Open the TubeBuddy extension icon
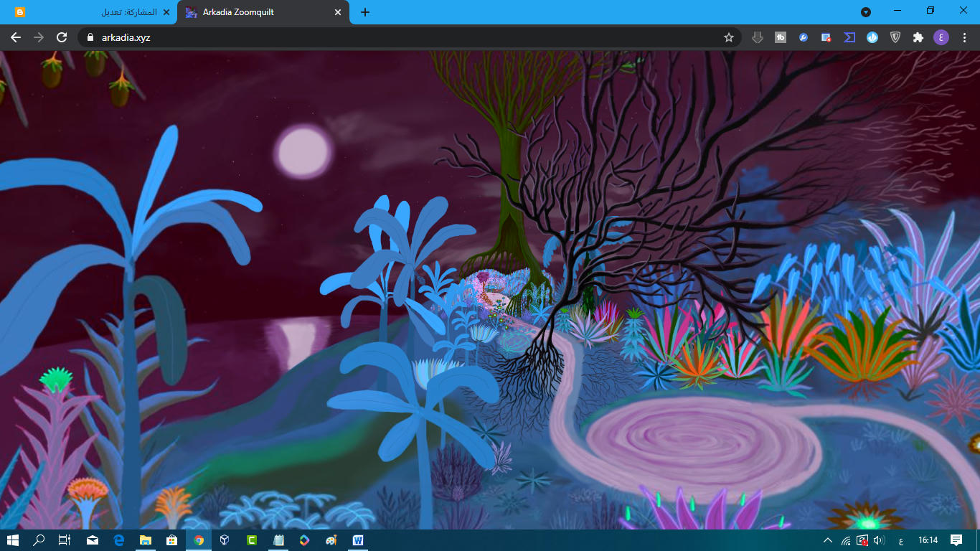The height and width of the screenshot is (551, 980). [781, 37]
